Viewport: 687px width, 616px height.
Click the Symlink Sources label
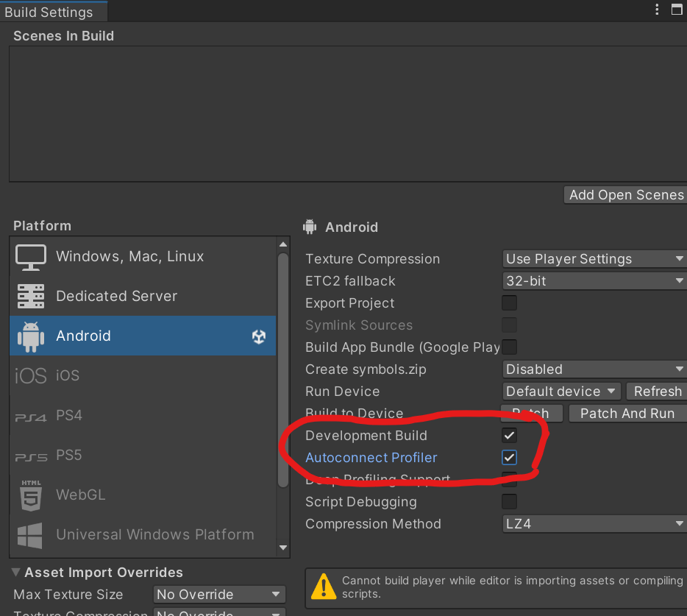tap(359, 325)
